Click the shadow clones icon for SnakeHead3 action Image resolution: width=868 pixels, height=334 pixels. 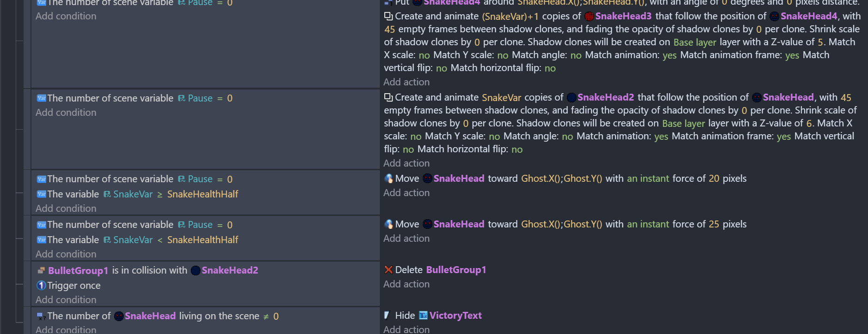coord(388,16)
